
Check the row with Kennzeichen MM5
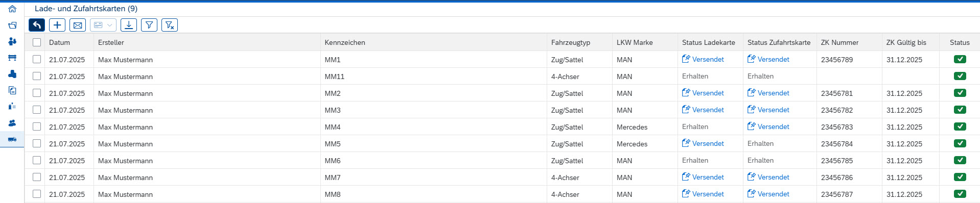pos(37,143)
